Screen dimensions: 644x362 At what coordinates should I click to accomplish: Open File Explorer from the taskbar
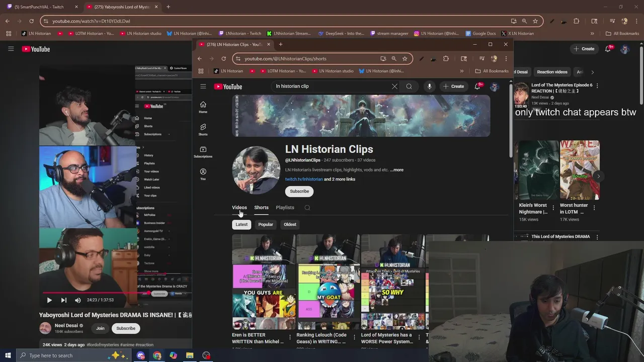(x=190, y=355)
